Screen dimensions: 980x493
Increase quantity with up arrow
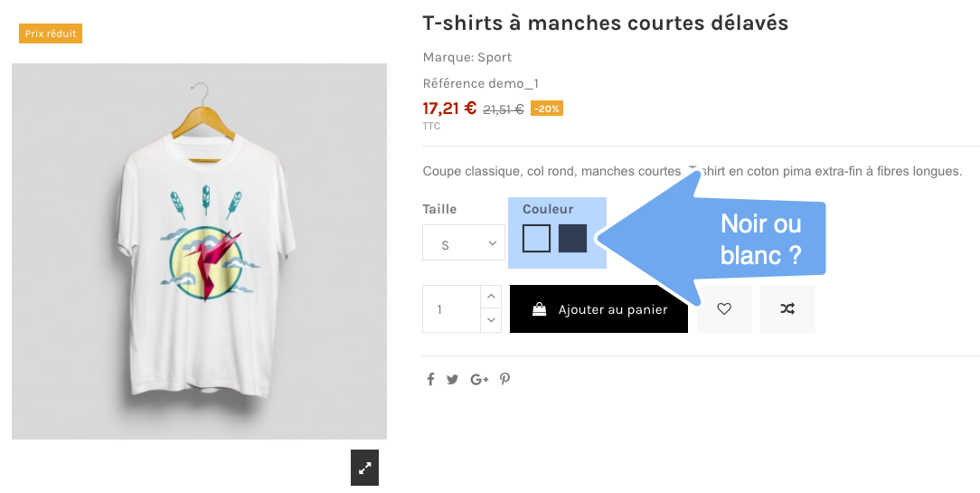coord(491,297)
